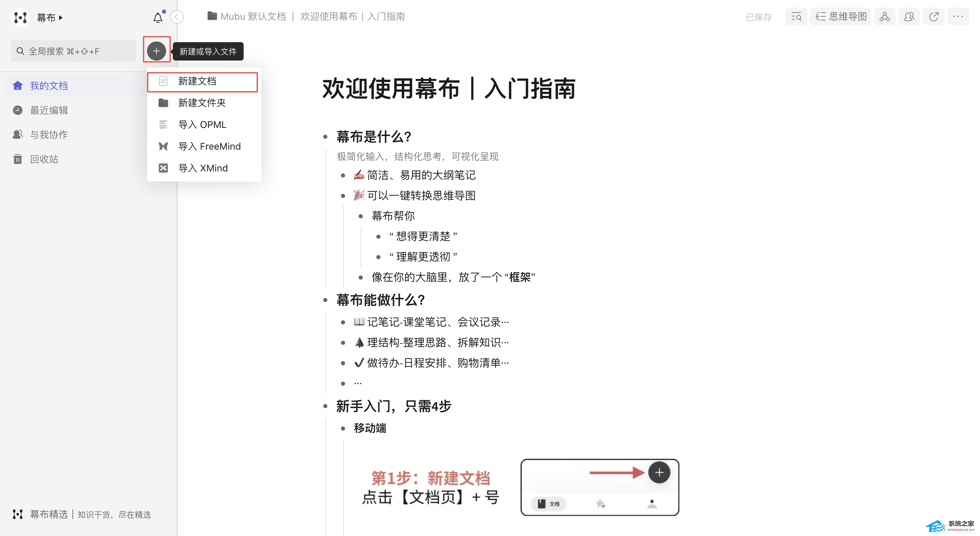Open the in-document search icon
Screen dimensions: 980x536
[796, 17]
